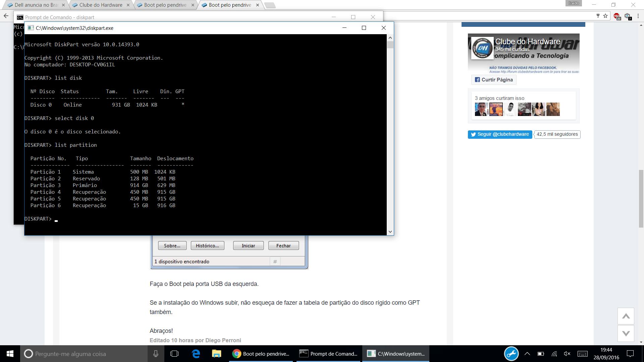
Task: Click '1 dispositivo encontrado' status text
Action: 182,261
